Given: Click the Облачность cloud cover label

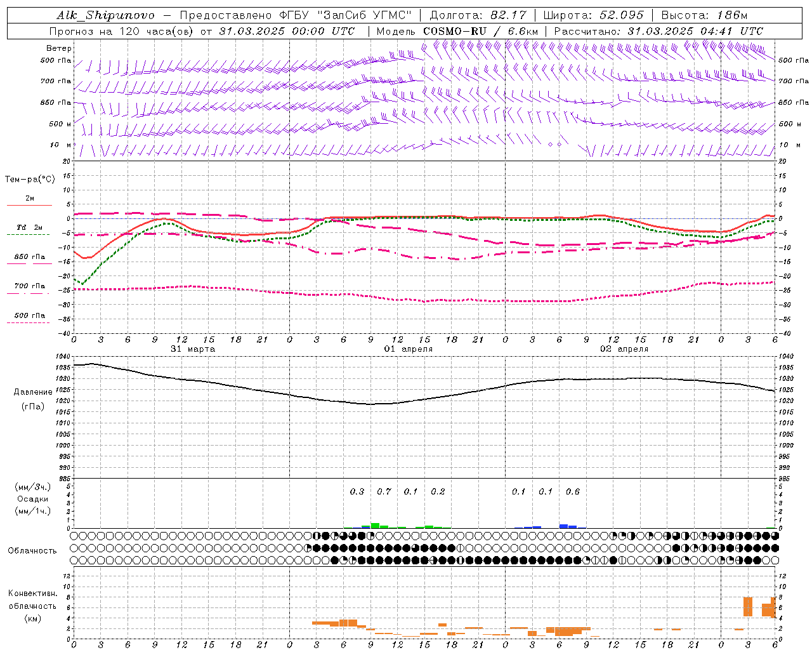Looking at the screenshot, I should (32, 551).
